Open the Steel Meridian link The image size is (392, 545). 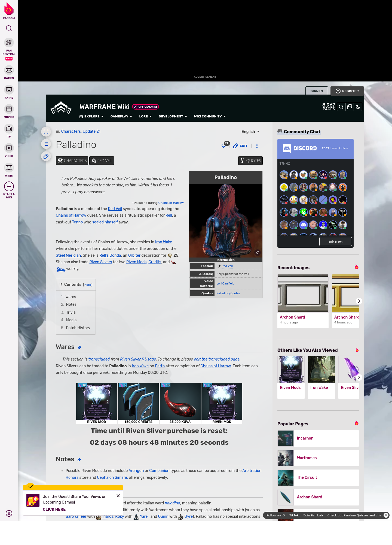68,255
